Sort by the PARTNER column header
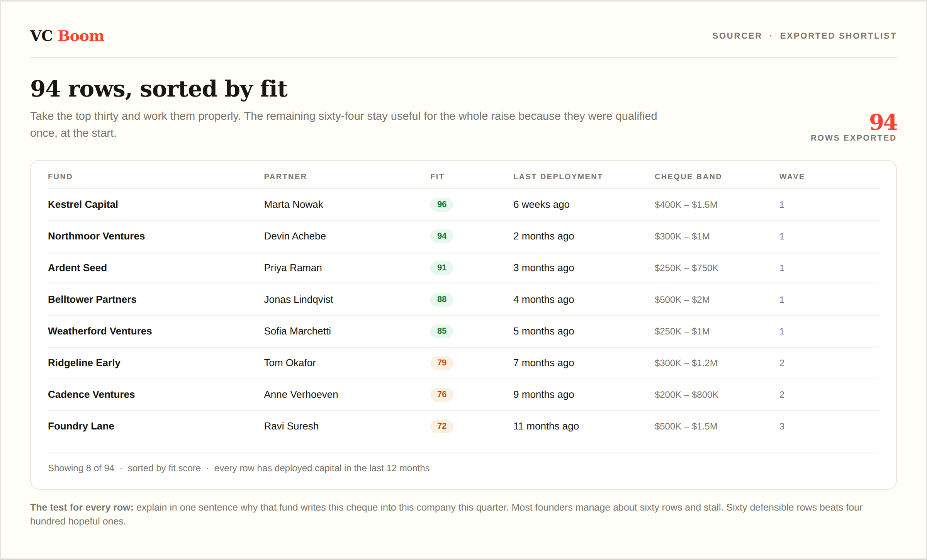Screen dimensions: 927x560 [x=285, y=176]
